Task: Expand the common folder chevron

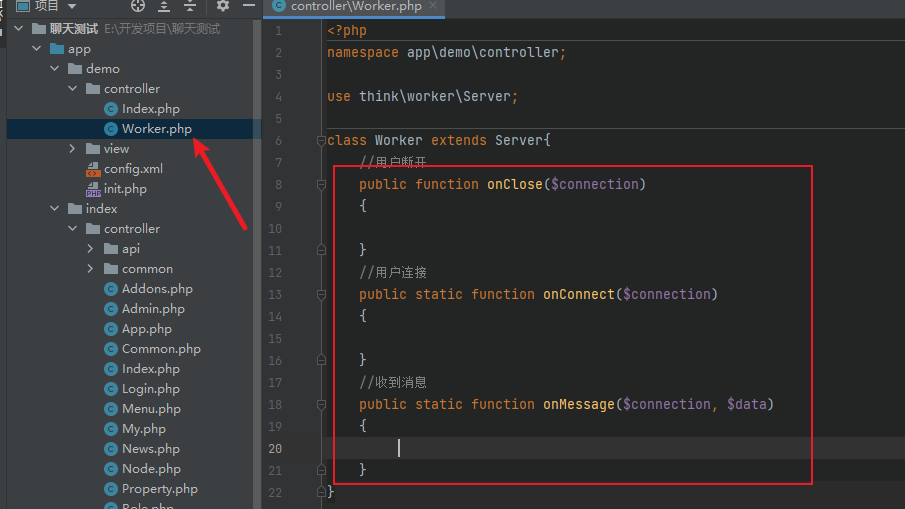Action: click(x=90, y=268)
